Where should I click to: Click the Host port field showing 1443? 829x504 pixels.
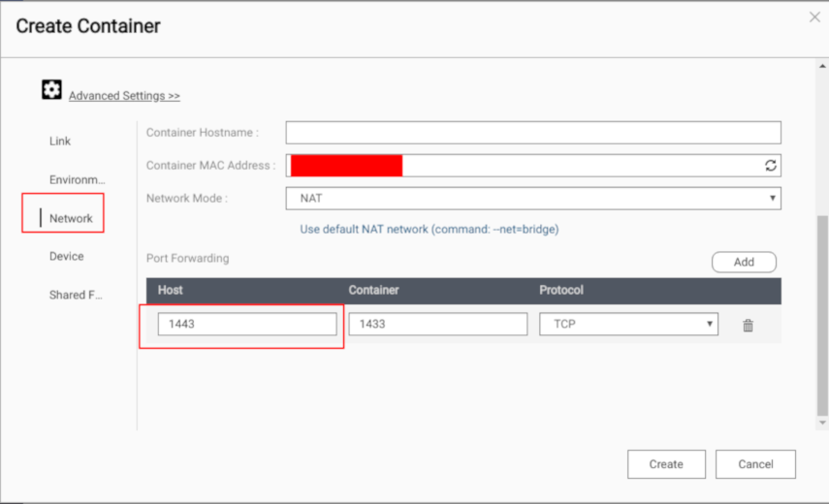(247, 324)
